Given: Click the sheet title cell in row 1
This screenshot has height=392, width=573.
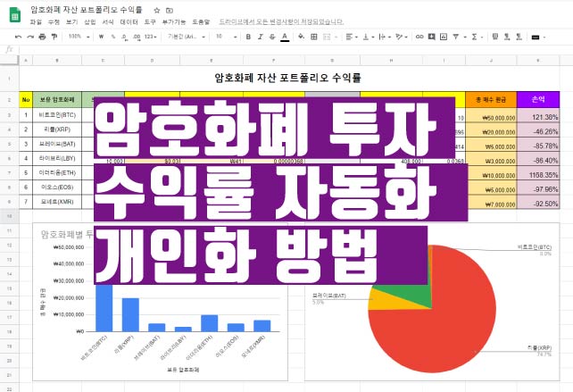Looking at the screenshot, I should pyautogui.click(x=289, y=78).
